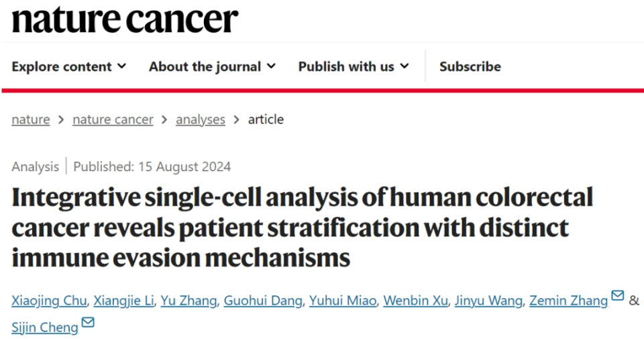
Task: Open author Yuhui Miao details
Action: point(342,301)
